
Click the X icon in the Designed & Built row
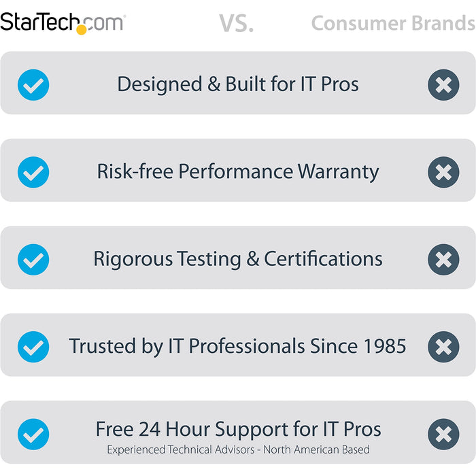click(443, 85)
